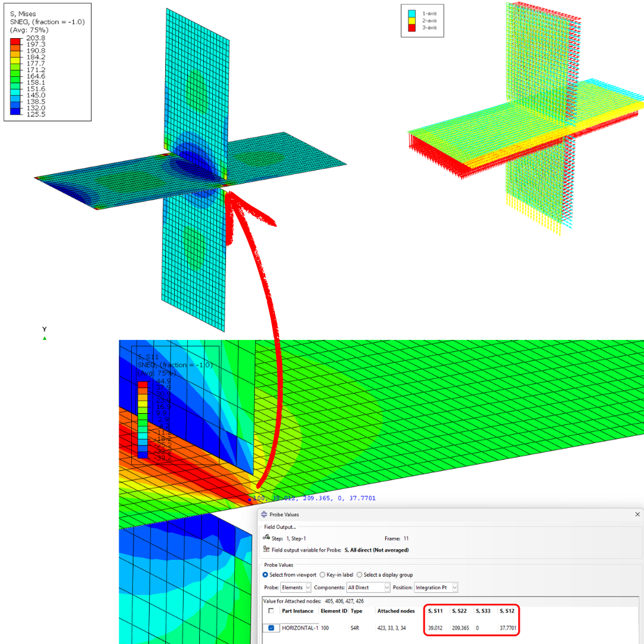Open the Field Output... options

280,527
